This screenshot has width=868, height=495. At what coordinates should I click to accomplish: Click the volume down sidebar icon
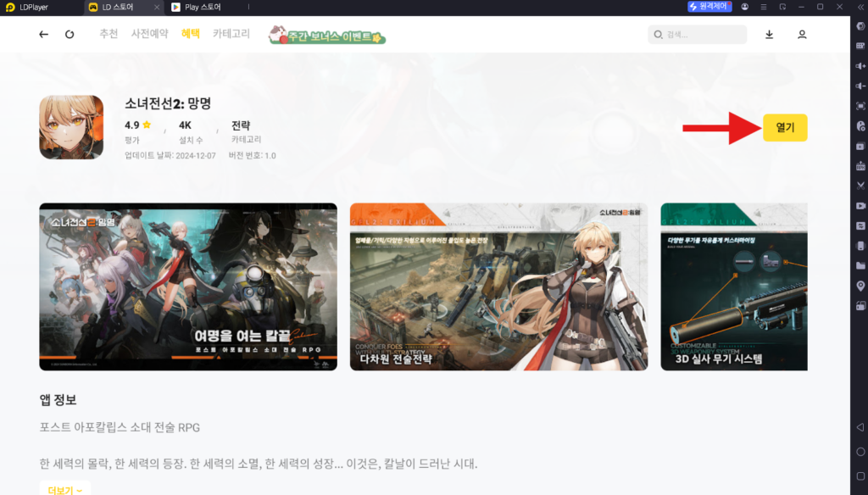860,86
